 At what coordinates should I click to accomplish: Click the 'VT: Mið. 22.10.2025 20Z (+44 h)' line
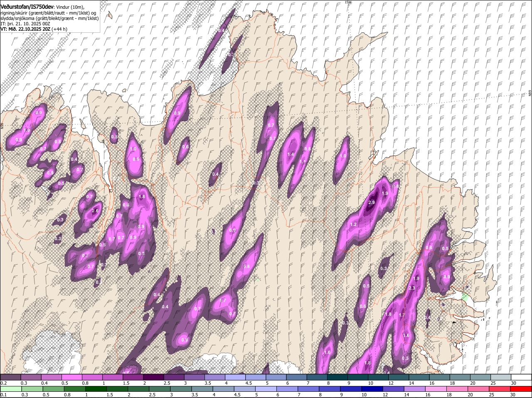(34, 29)
